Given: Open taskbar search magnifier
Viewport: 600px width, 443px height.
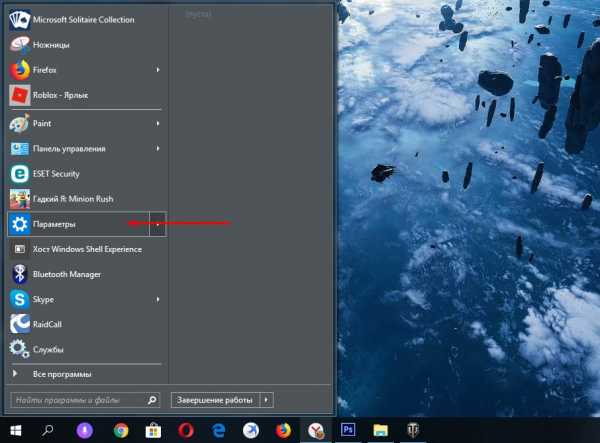Looking at the screenshot, I should click(48, 431).
